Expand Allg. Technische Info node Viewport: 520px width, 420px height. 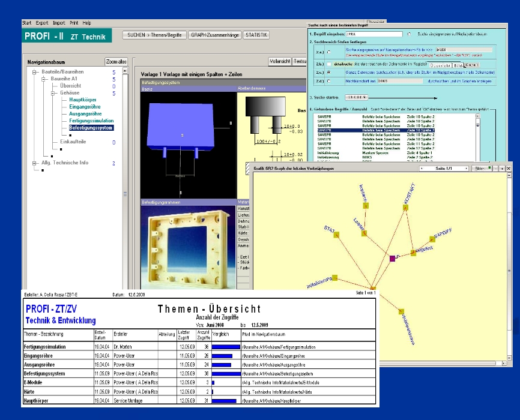(x=34, y=163)
